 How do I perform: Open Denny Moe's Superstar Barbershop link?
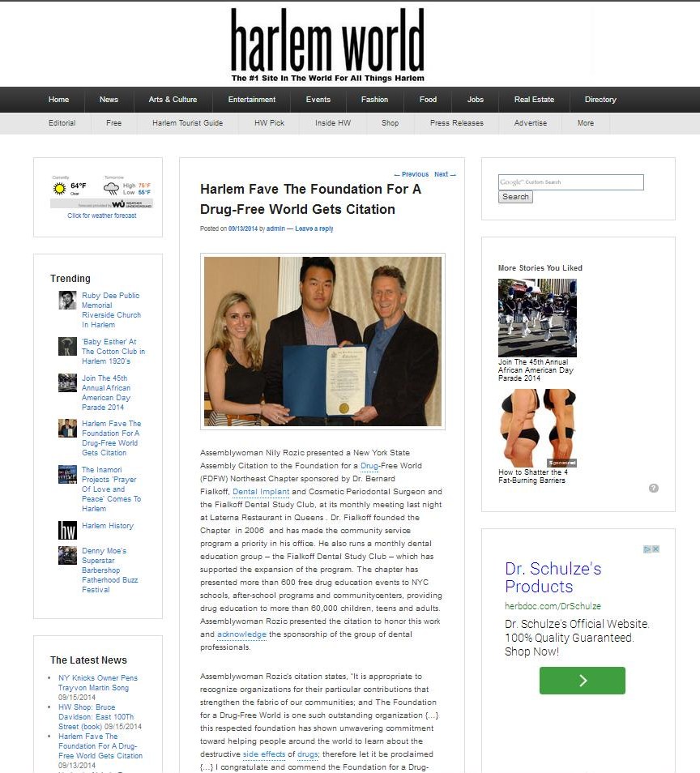110,570
